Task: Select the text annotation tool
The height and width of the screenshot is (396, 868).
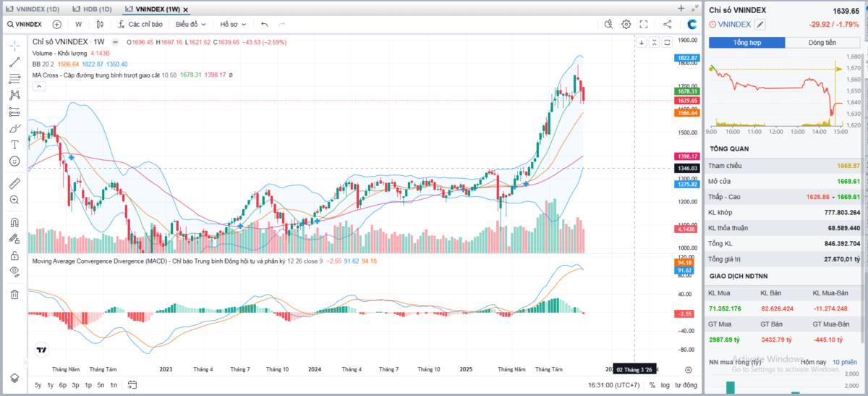Action: 14,145
